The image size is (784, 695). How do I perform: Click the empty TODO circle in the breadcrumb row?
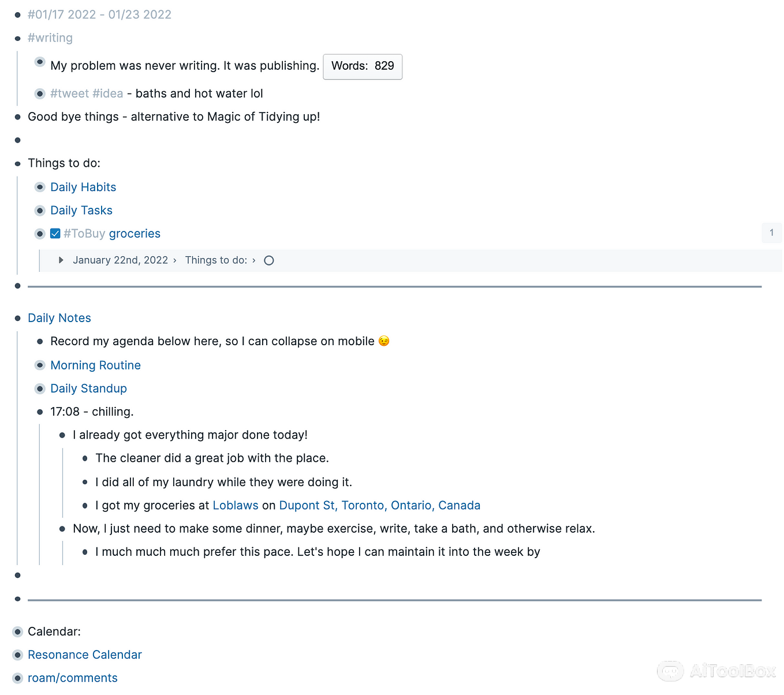(x=268, y=260)
